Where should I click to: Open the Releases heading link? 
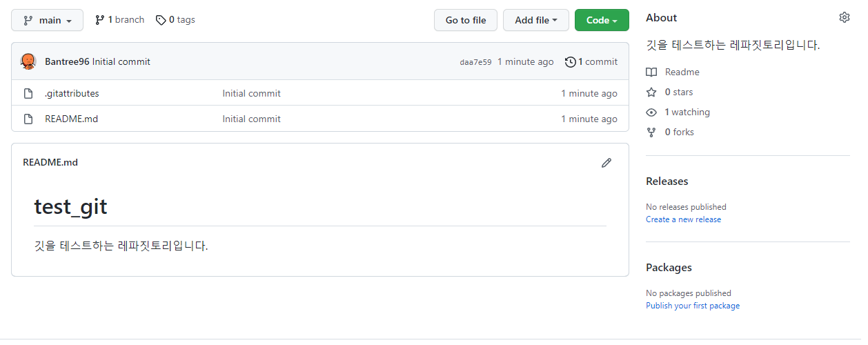click(x=667, y=181)
